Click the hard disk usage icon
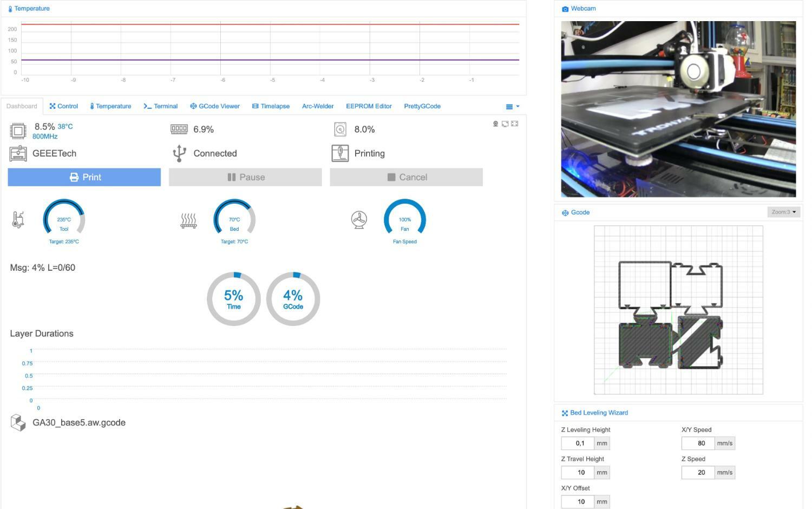812x509 pixels. pyautogui.click(x=340, y=129)
